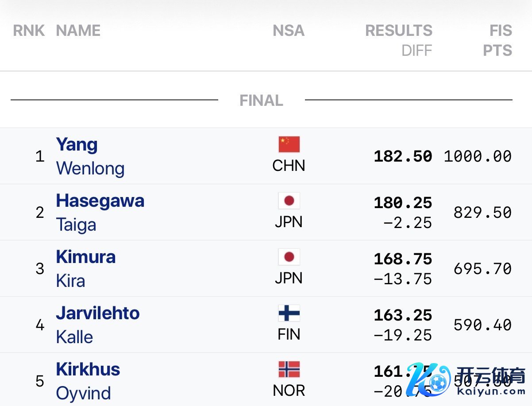Click the 182.50 winning result score
Image resolution: width=532 pixels, height=406 pixels.
coord(403,156)
